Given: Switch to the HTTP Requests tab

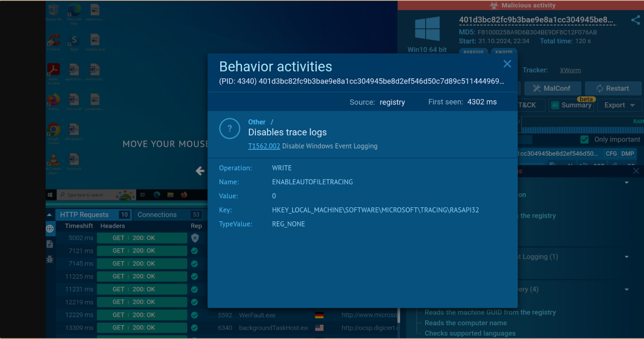Looking at the screenshot, I should pos(94,215).
